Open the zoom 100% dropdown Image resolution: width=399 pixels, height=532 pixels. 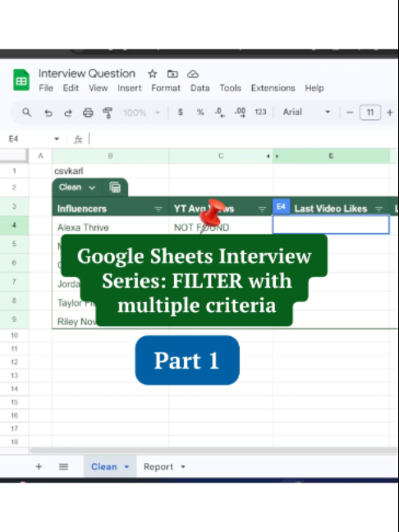point(141,112)
